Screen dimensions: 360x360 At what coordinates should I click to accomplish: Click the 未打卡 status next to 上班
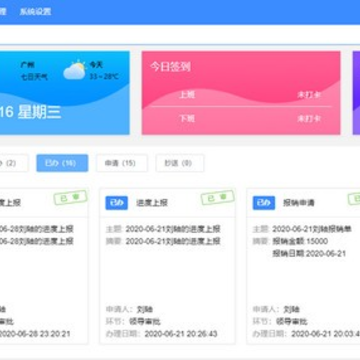(309, 95)
